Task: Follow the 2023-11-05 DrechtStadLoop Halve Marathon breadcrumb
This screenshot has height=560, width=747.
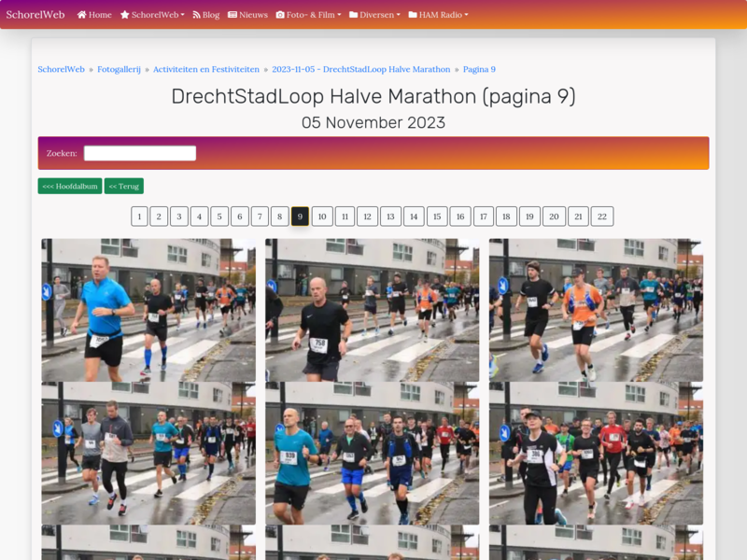Action: pyautogui.click(x=361, y=69)
